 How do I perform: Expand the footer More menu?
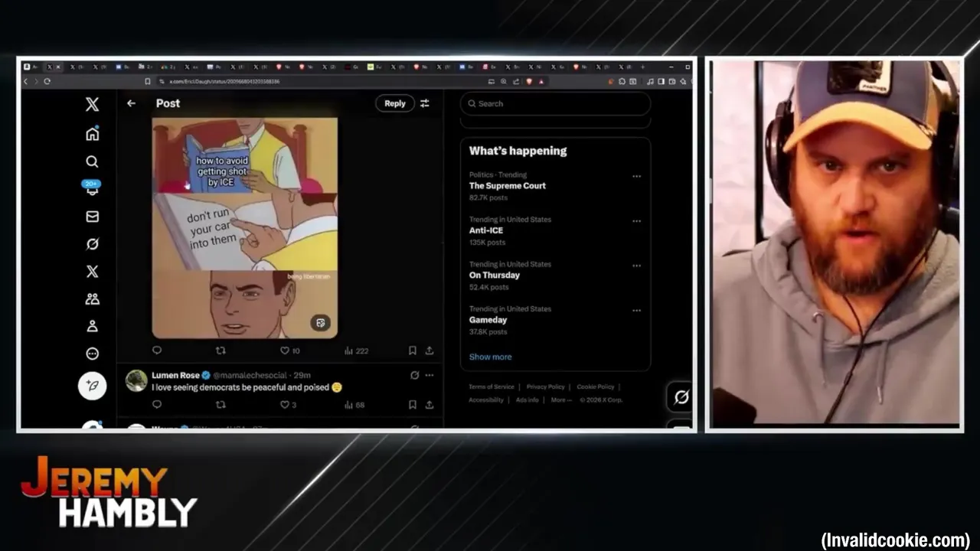pos(561,400)
